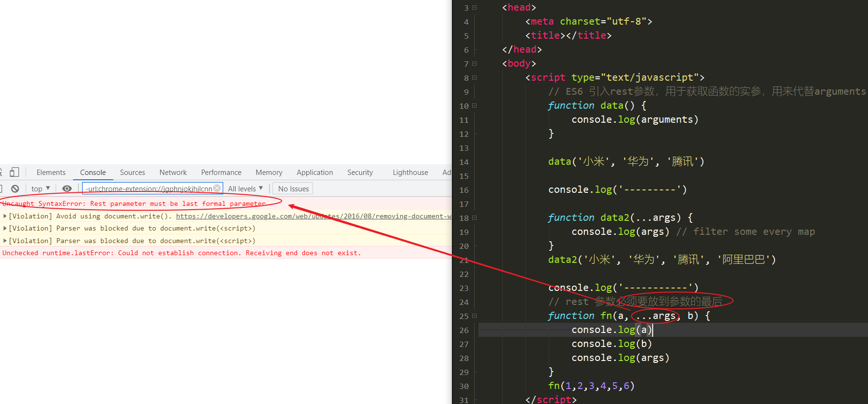Viewport: 868px width, 404px height.
Task: Click the 'console.log(a)' line
Action: pos(612,330)
